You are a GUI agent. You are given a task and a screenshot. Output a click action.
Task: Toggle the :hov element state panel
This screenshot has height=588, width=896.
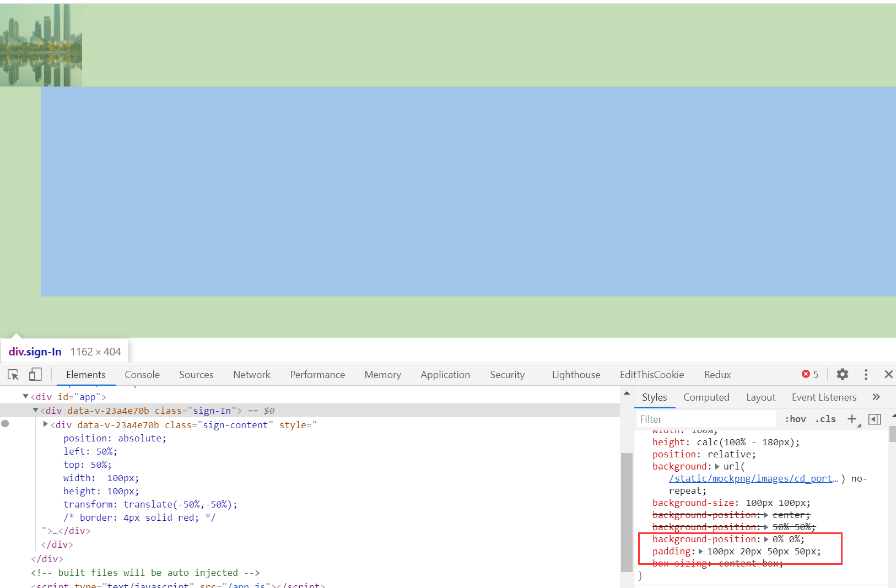(795, 419)
